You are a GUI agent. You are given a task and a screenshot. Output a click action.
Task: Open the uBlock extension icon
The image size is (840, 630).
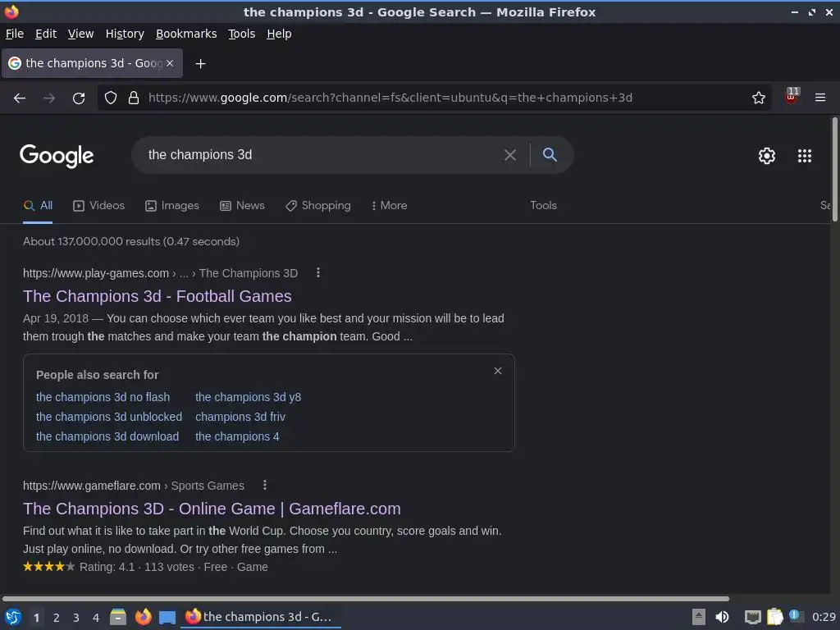(792, 97)
